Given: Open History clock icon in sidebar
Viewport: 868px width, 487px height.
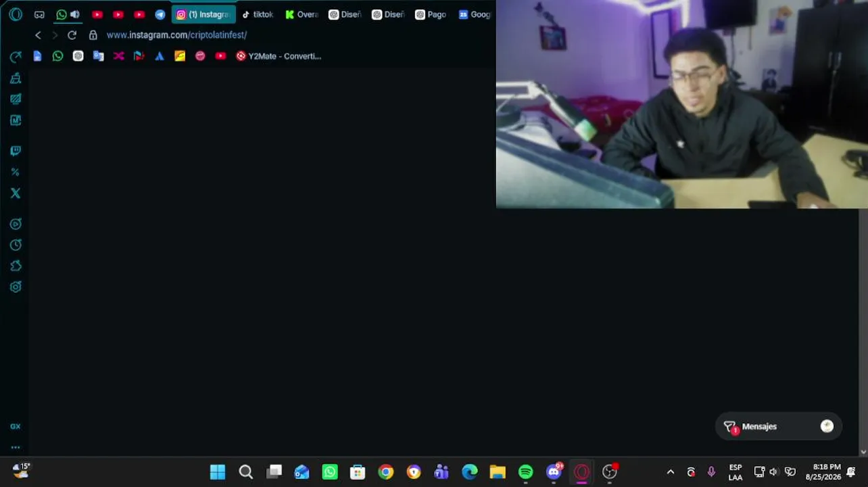Looking at the screenshot, I should coord(16,245).
